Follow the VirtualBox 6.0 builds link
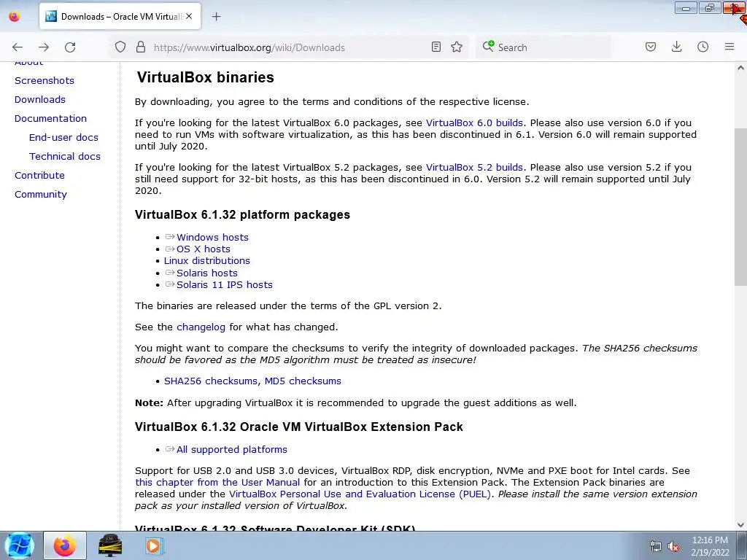 click(474, 122)
